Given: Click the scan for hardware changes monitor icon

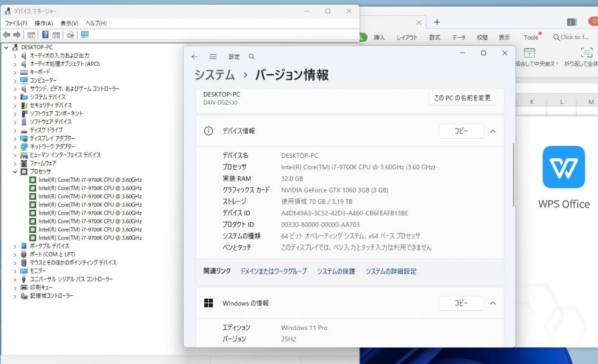Looking at the screenshot, I should tap(85, 35).
